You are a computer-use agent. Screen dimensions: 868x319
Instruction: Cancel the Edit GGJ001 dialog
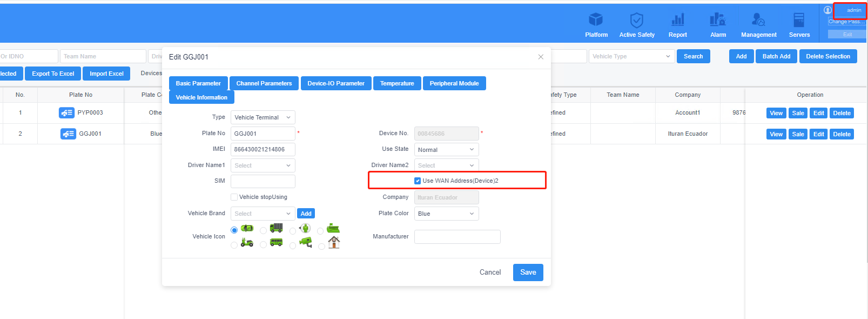point(490,273)
